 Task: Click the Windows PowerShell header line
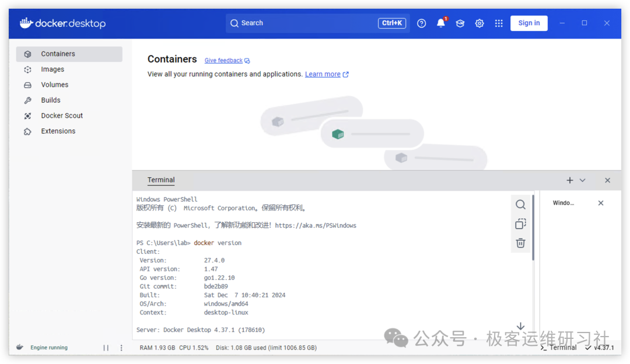click(167, 199)
